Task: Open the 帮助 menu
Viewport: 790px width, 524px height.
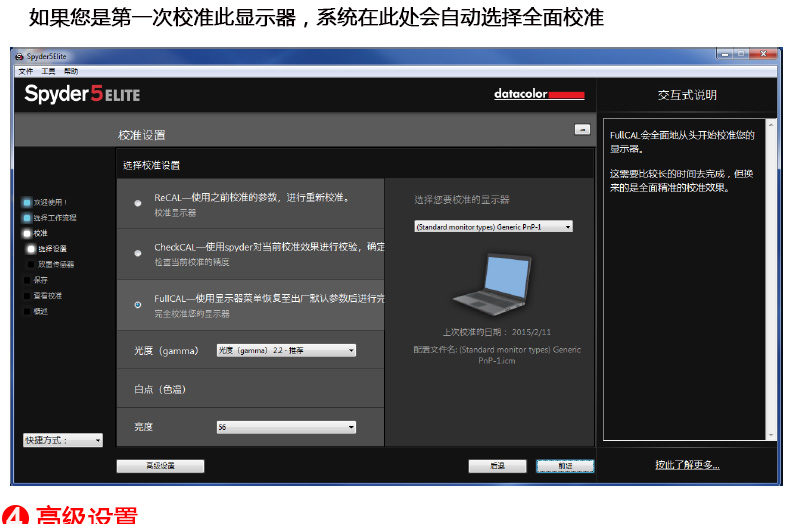Action: pyautogui.click(x=71, y=71)
